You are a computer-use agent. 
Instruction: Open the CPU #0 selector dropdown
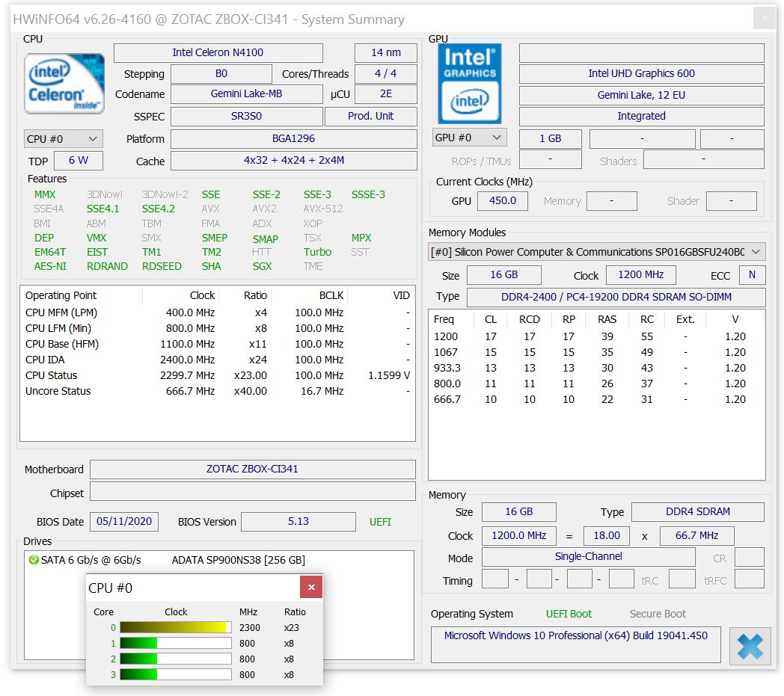click(64, 139)
